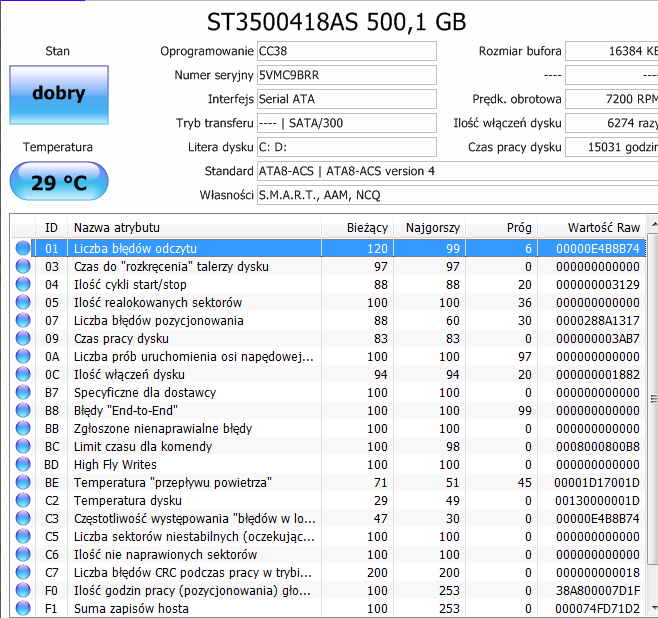Click the Najgorszy column header
This screenshot has height=618, width=658.
(x=431, y=227)
